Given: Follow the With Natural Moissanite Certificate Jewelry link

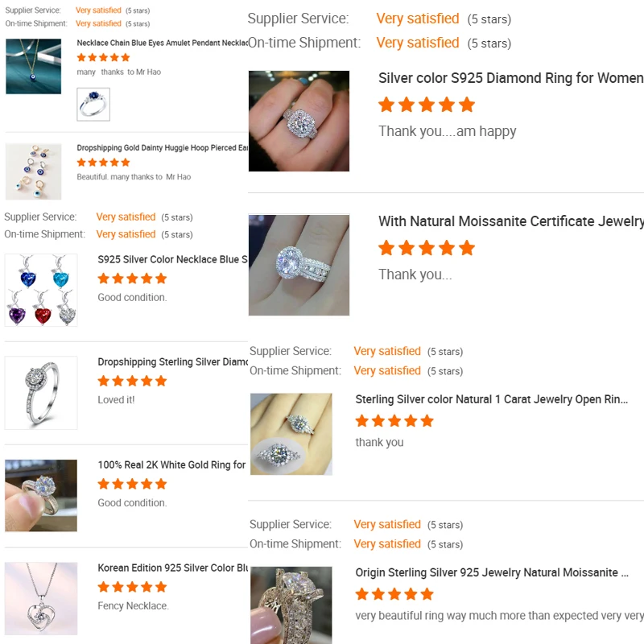Looking at the screenshot, I should (x=511, y=221).
